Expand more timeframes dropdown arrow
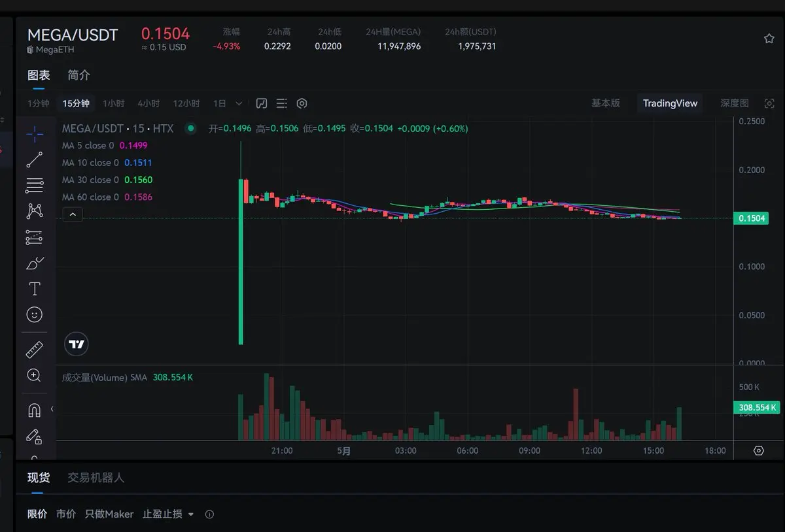 [x=239, y=103]
